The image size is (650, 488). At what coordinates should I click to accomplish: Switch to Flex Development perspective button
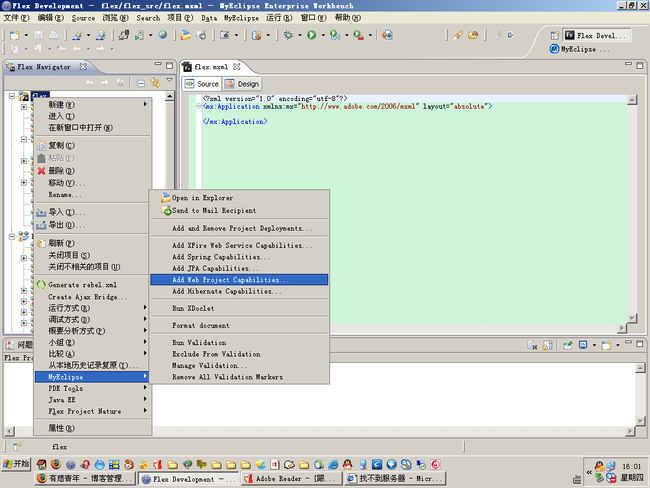[596, 35]
